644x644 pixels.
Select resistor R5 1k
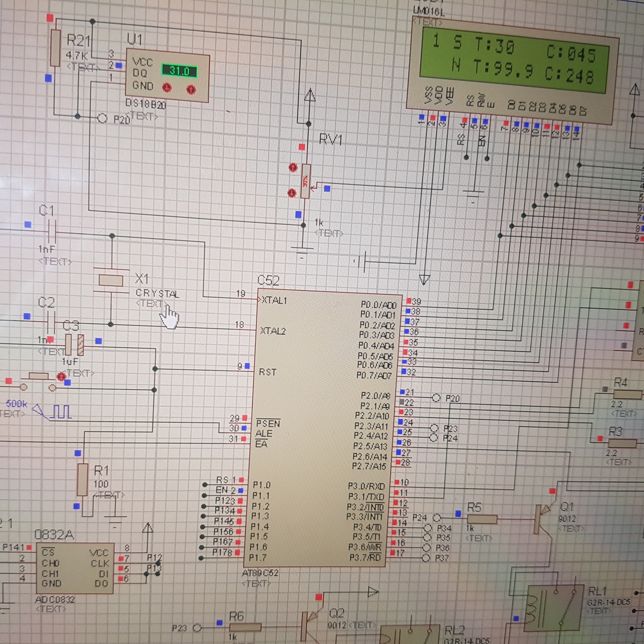coord(482,519)
